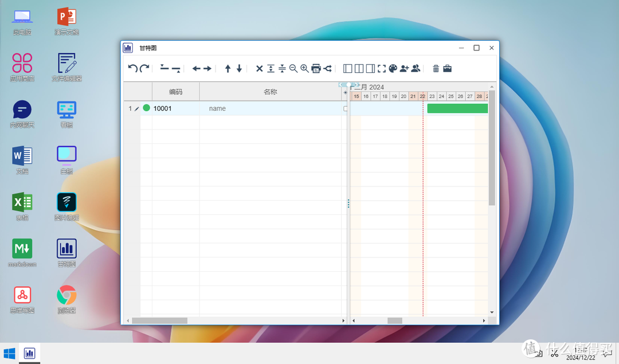The height and width of the screenshot is (364, 619).
Task: Zoom out the Gantt timeline
Action: (x=293, y=69)
